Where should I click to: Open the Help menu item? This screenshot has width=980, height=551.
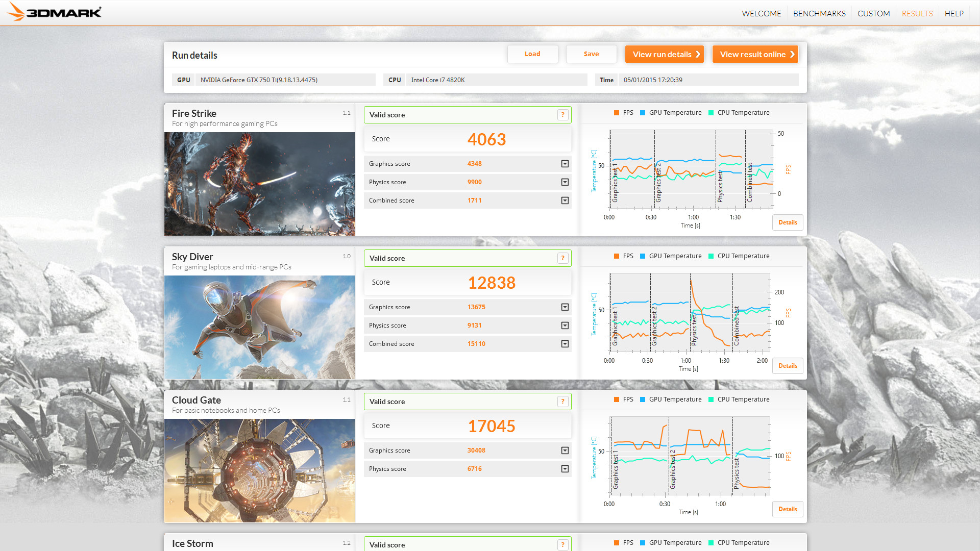coord(953,14)
